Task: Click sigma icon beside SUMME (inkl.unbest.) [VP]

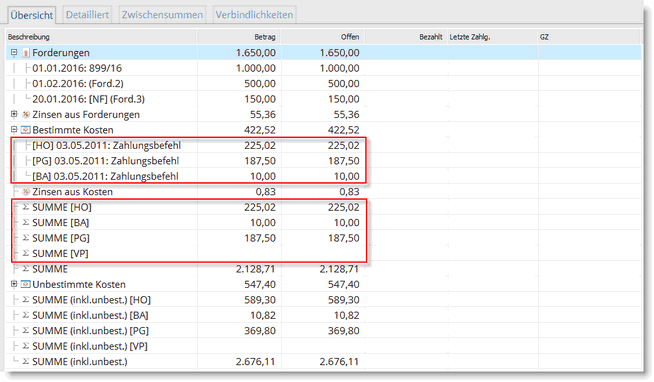Action: [x=26, y=346]
